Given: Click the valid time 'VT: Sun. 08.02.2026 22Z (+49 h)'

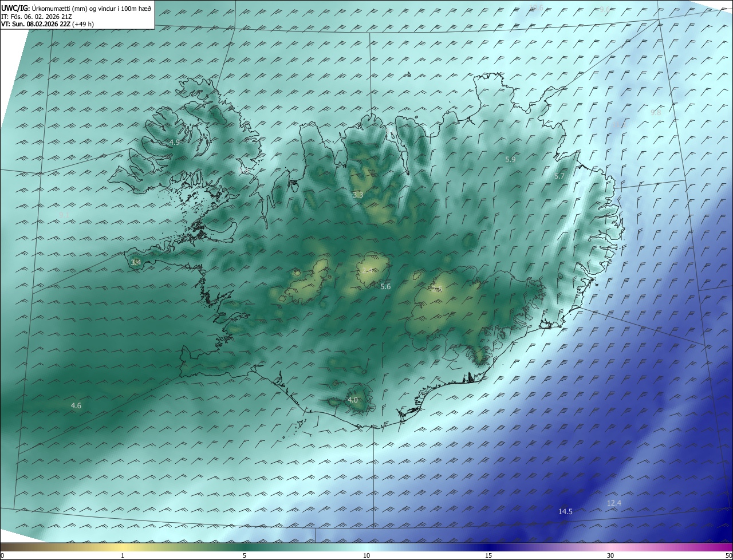Looking at the screenshot, I should pyautogui.click(x=48, y=24).
